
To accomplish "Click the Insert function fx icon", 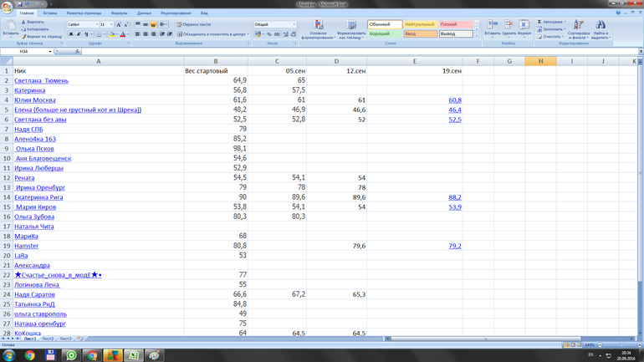I will click(x=79, y=52).
